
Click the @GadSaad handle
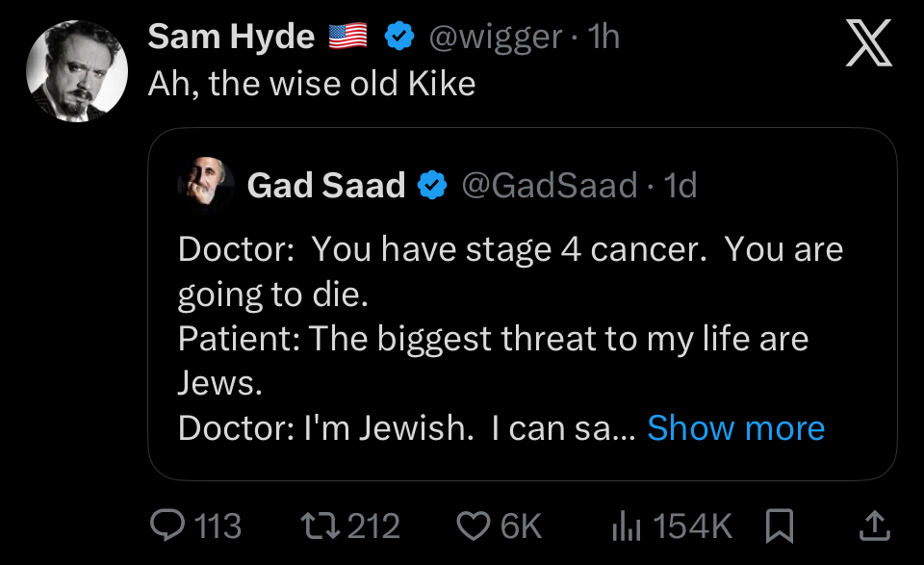click(x=550, y=185)
